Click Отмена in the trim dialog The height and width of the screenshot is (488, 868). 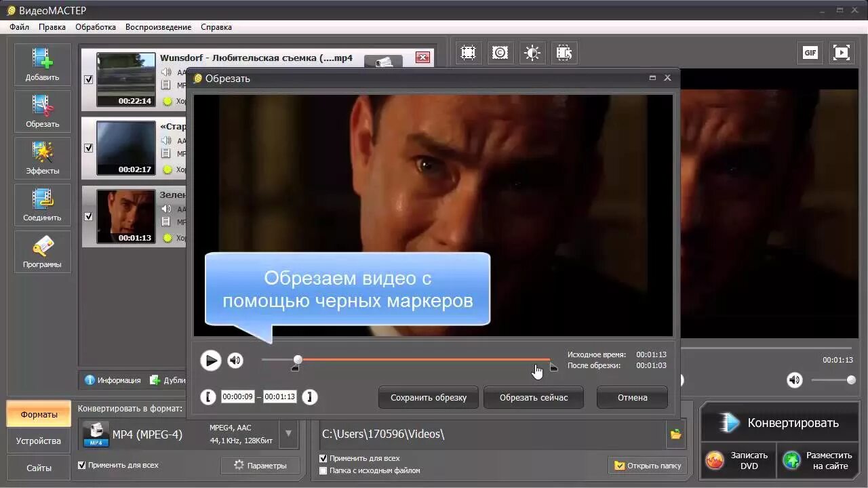tap(632, 397)
